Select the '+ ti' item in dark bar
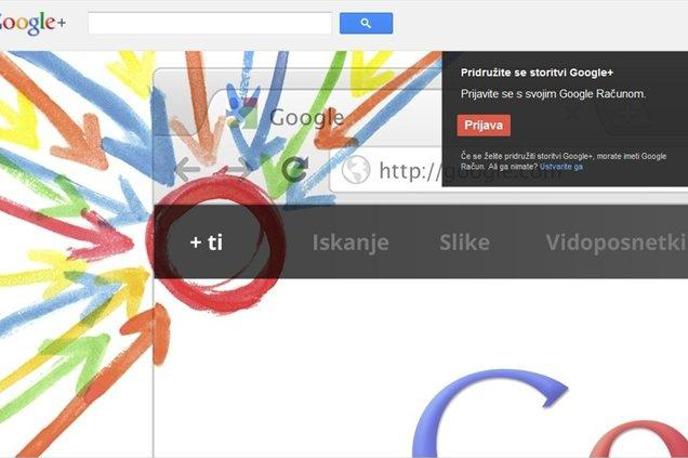This screenshot has width=688, height=458. pyautogui.click(x=206, y=242)
